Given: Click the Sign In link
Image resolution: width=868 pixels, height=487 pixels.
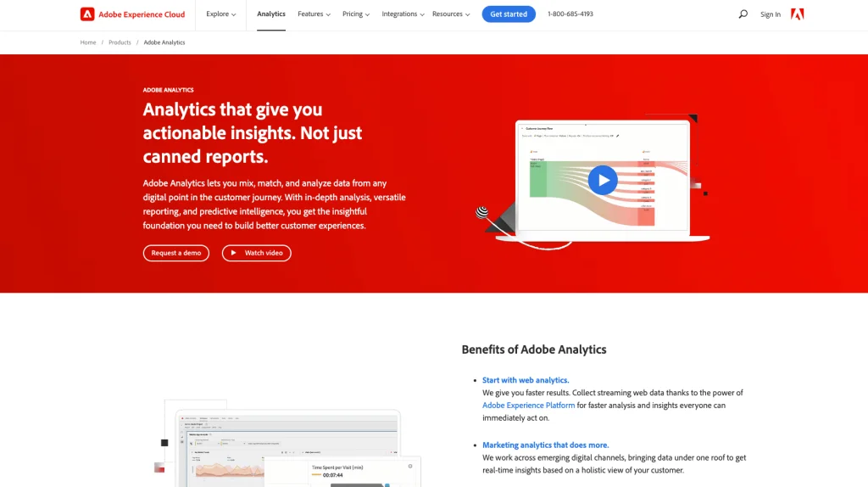Looking at the screenshot, I should [771, 14].
